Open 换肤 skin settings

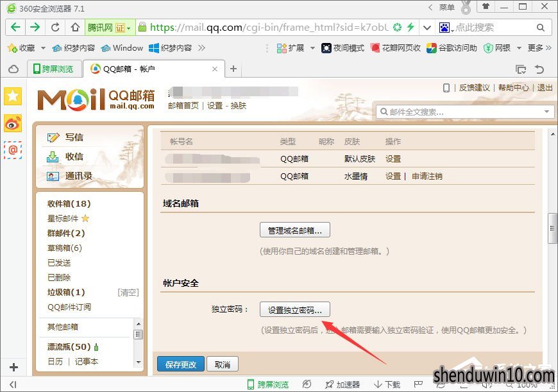point(239,106)
